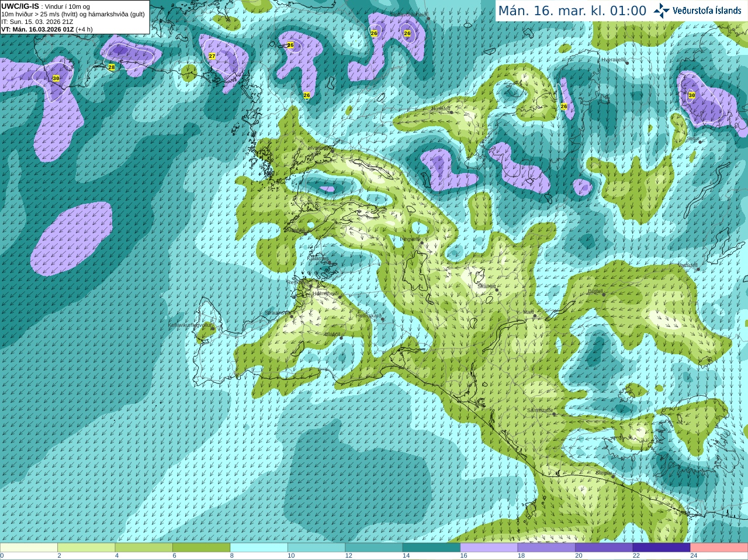Select the light cyan 8–10 legend swatch
This screenshot has height=560, width=748.
coord(259,548)
